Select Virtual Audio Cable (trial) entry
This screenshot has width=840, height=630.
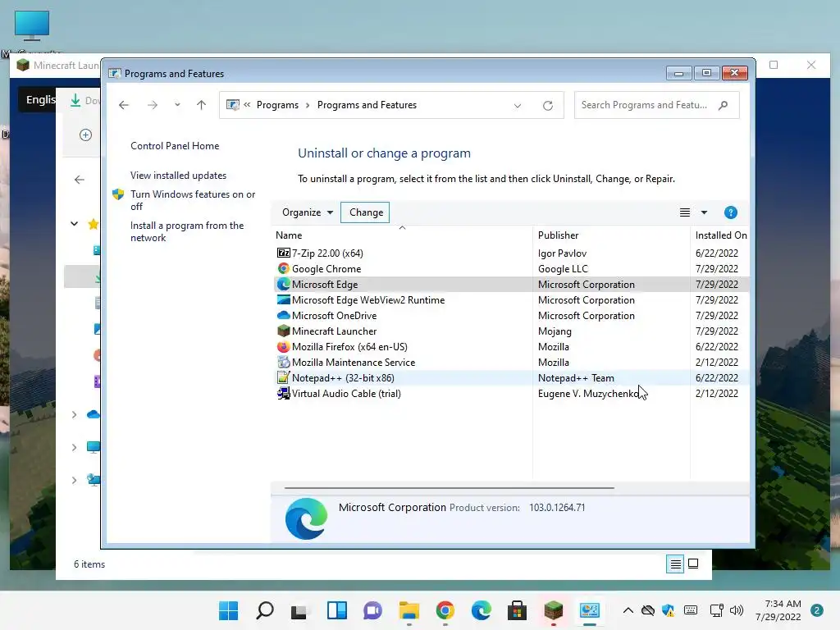[x=346, y=393]
